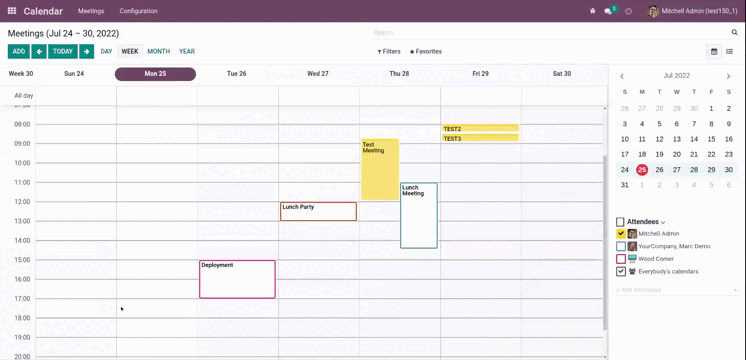746x360 pixels.
Task: Click Mitchell Admin avatar in the attendees list
Action: pos(632,234)
